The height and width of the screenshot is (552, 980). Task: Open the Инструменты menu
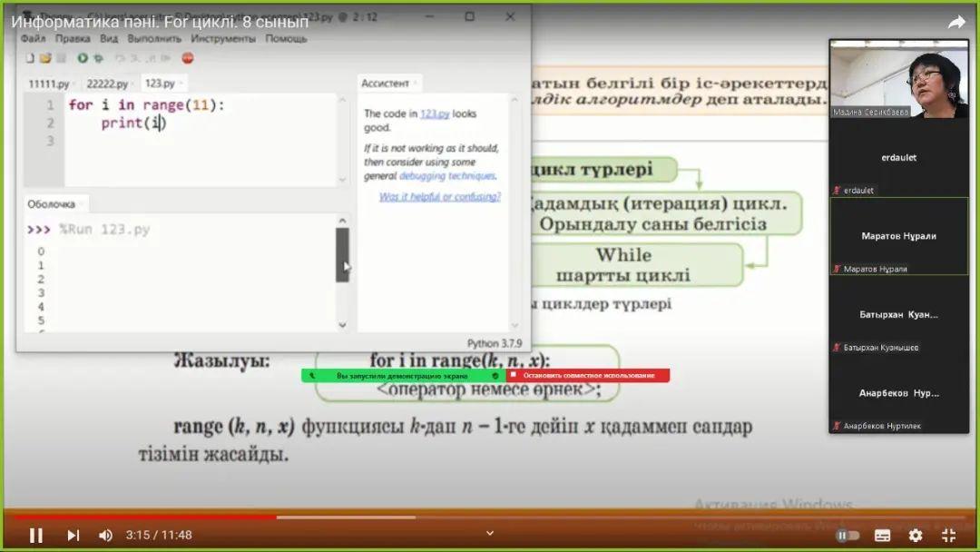point(223,39)
